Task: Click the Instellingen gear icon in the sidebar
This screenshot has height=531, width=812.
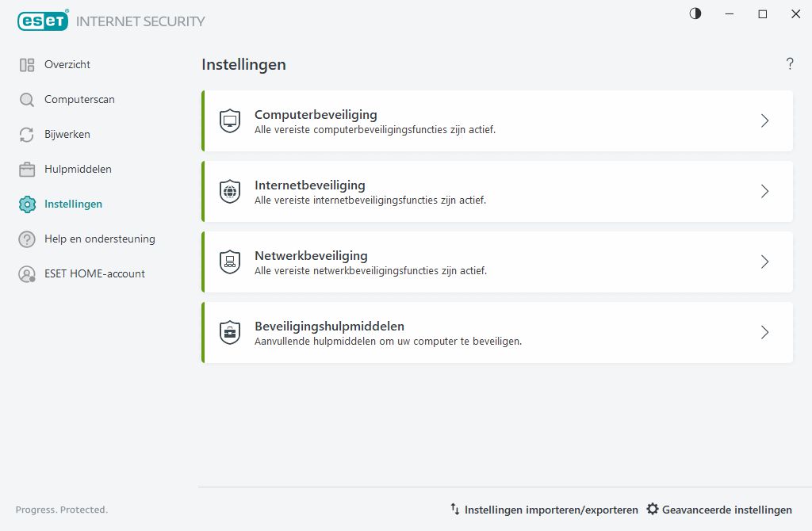Action: tap(25, 204)
